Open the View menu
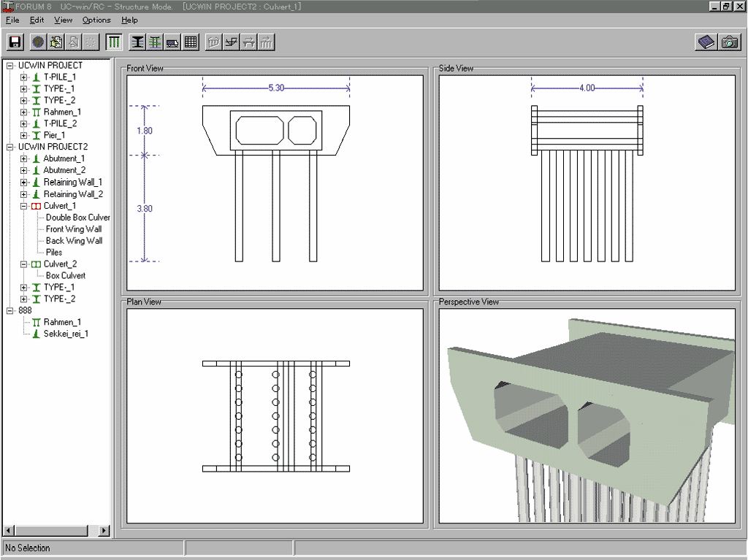This screenshot has width=748, height=560. pyautogui.click(x=63, y=20)
